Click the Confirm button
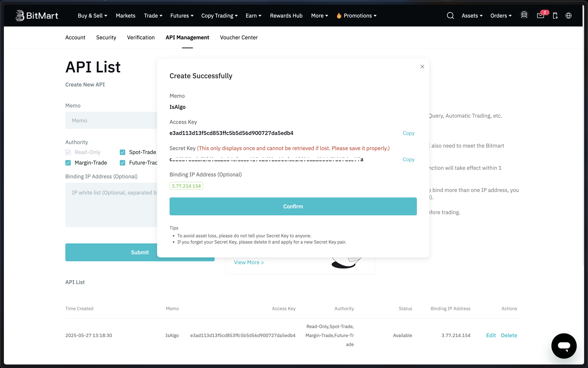 (293, 206)
